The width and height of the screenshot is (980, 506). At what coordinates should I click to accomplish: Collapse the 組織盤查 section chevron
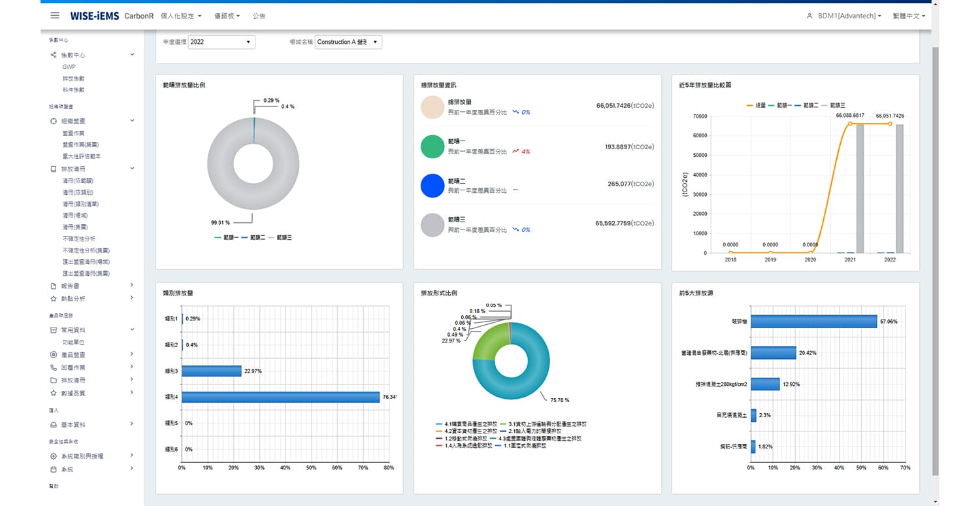[132, 120]
